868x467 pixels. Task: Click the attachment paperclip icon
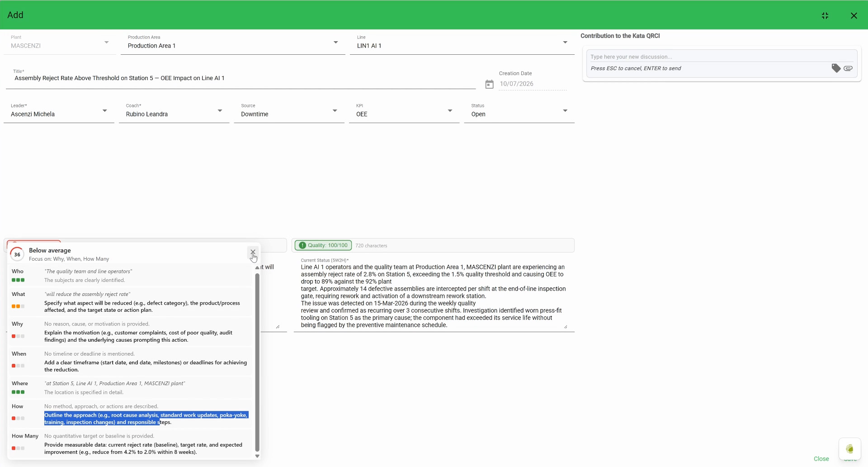(849, 68)
